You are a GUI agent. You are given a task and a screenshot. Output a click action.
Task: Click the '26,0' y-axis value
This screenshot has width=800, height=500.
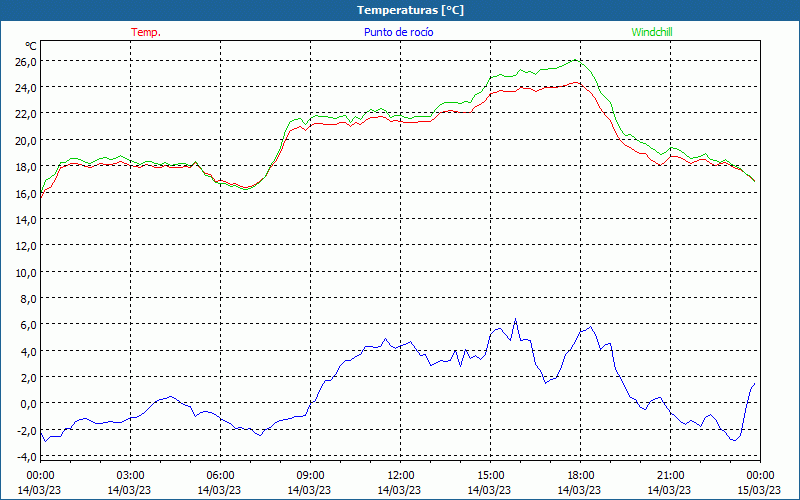click(27, 61)
